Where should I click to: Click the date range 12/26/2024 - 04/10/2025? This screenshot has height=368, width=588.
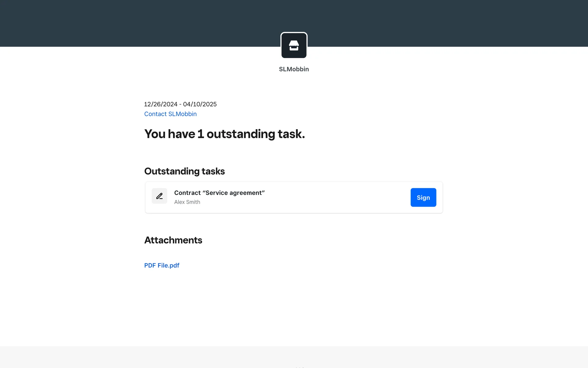tap(180, 104)
